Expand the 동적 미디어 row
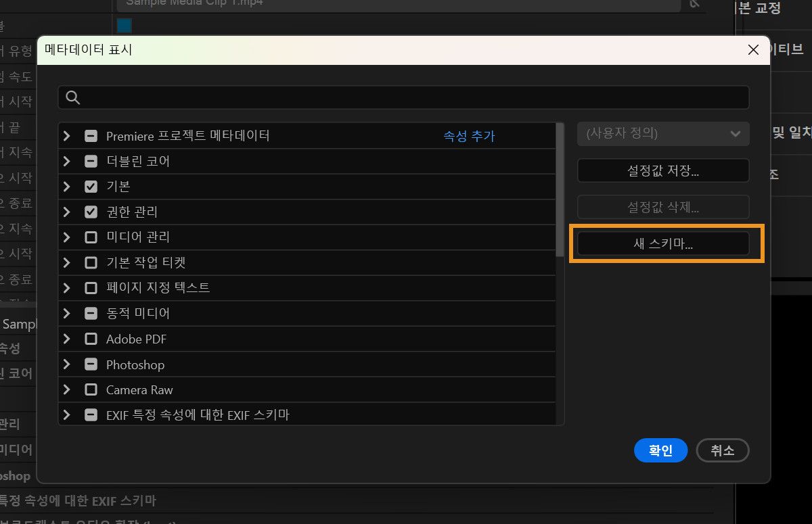The image size is (812, 524). click(66, 314)
